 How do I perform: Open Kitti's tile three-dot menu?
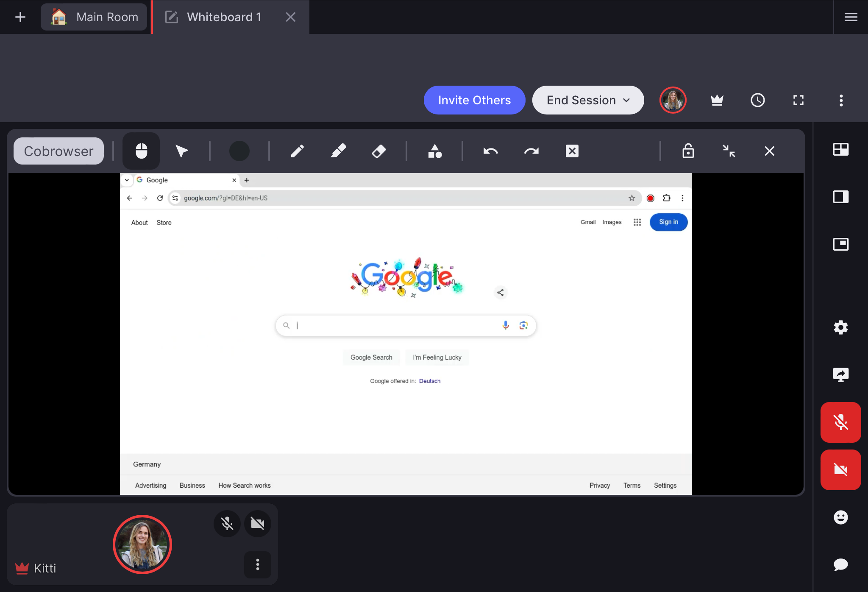258,564
